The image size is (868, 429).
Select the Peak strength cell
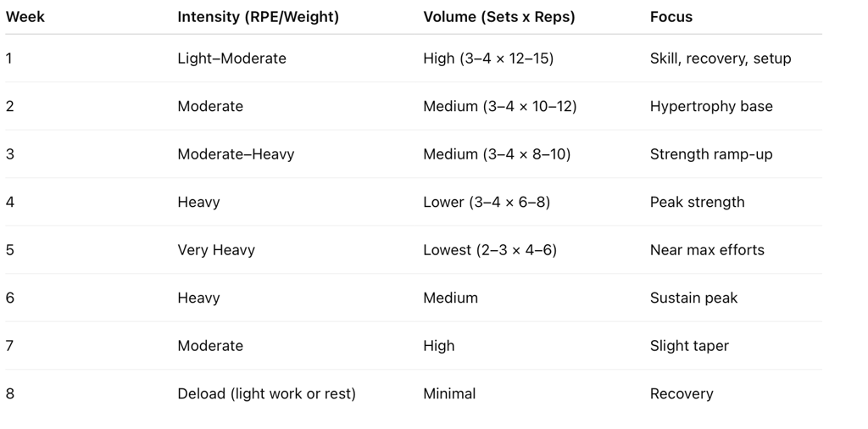click(697, 202)
